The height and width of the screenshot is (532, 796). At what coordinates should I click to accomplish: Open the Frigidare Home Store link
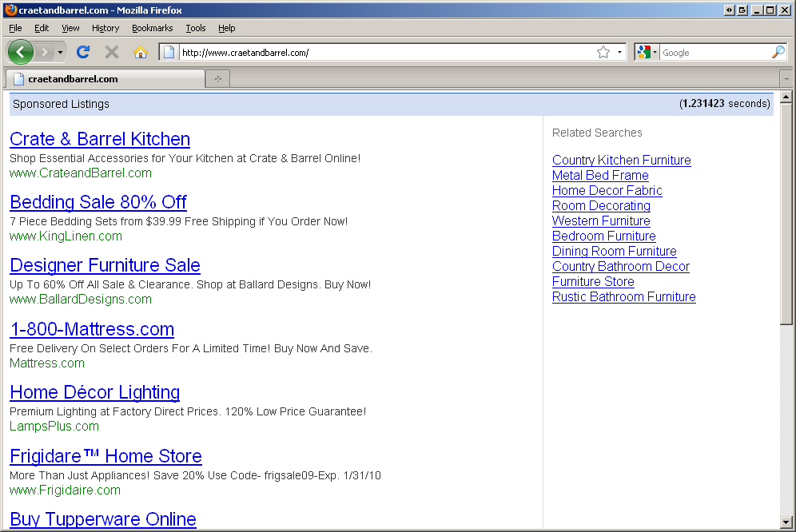click(105, 456)
